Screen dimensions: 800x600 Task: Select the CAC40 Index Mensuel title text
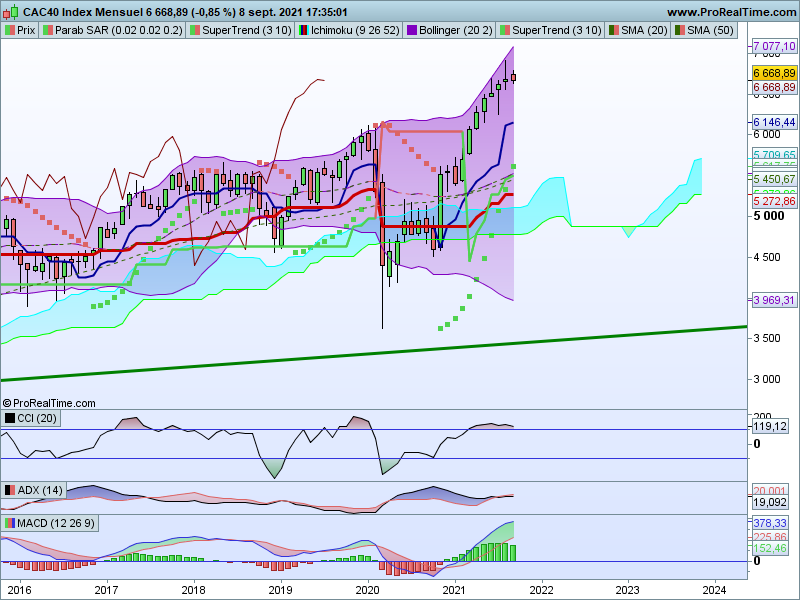(83, 12)
